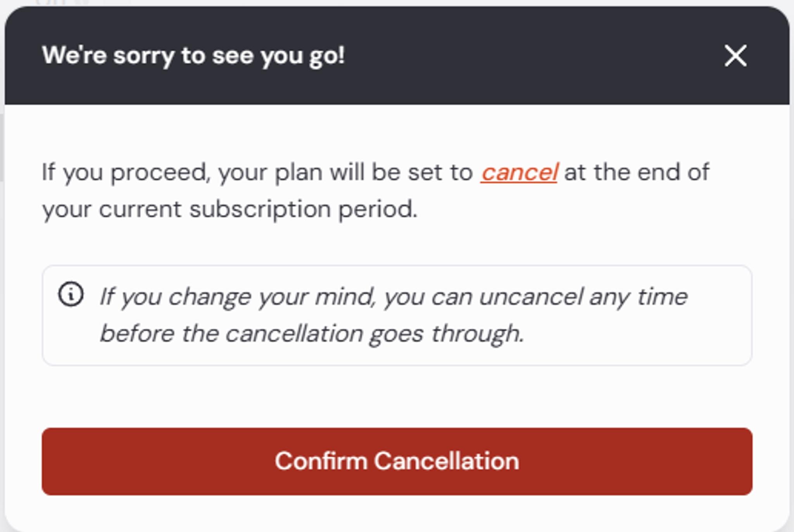Confirm the subscription cancellation
The width and height of the screenshot is (794, 532).
[397, 461]
